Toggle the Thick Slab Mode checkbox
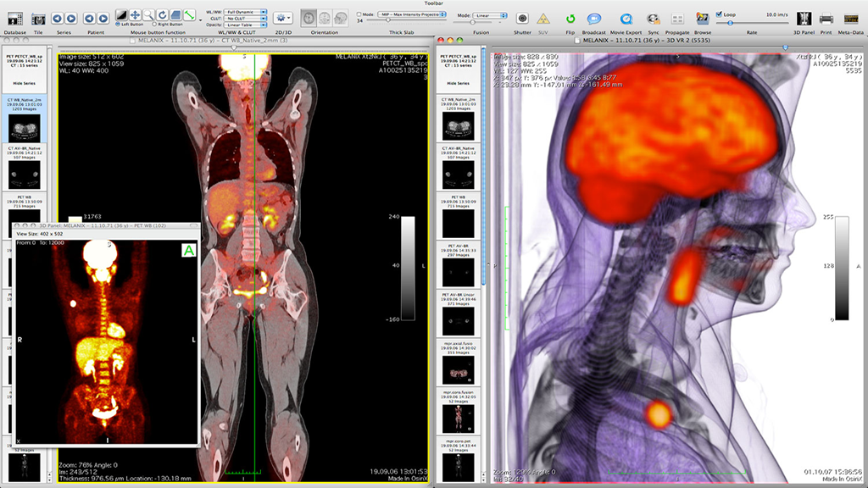Image resolution: width=868 pixels, height=488 pixels. pos(359,14)
